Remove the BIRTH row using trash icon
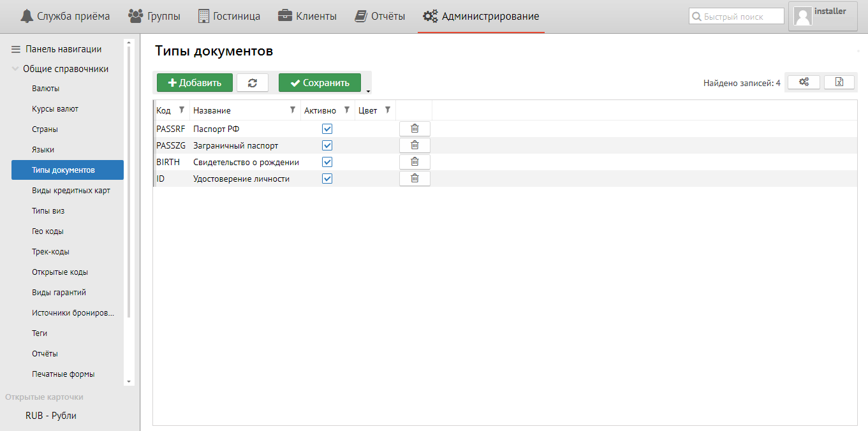This screenshot has height=431, width=868. pos(415,162)
